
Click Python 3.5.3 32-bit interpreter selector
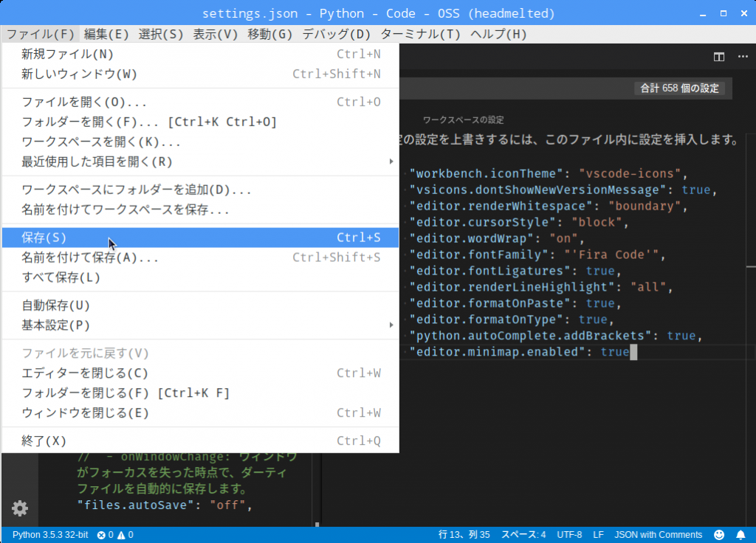[50, 535]
